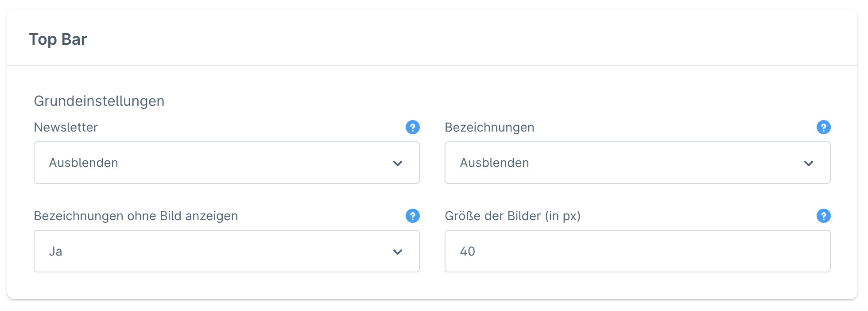Click the Top Bar panel heading
The width and height of the screenshot is (868, 311).
tap(58, 39)
